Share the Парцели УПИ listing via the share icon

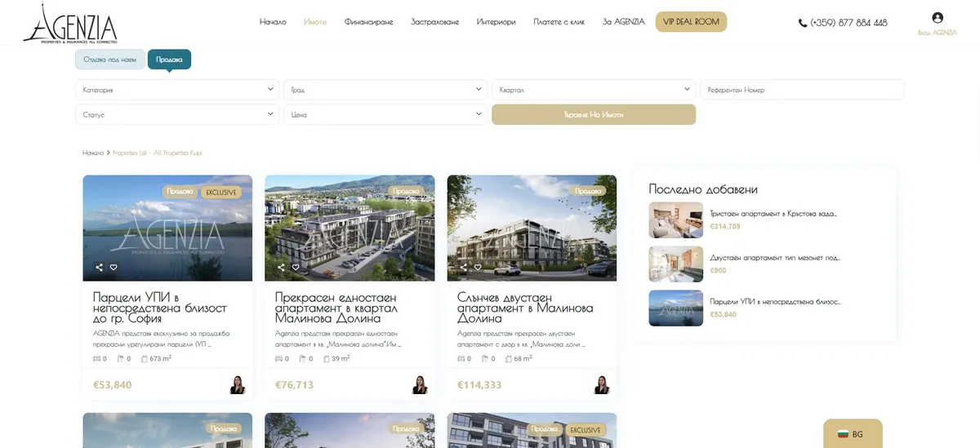[100, 267]
